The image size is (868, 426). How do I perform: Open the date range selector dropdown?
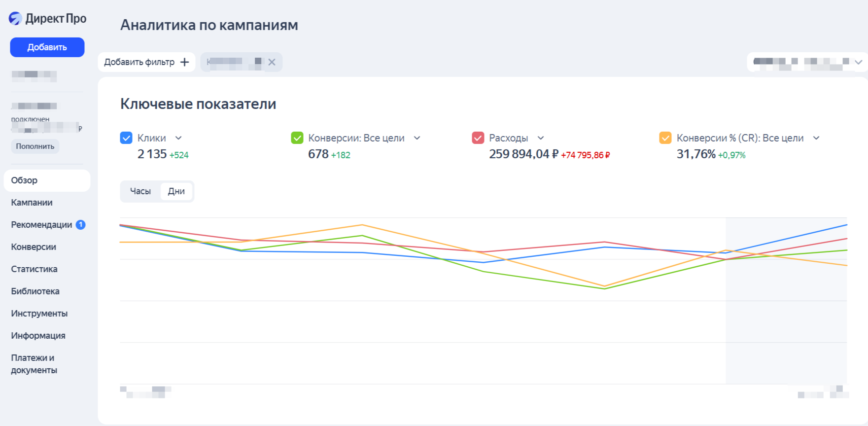coord(858,62)
